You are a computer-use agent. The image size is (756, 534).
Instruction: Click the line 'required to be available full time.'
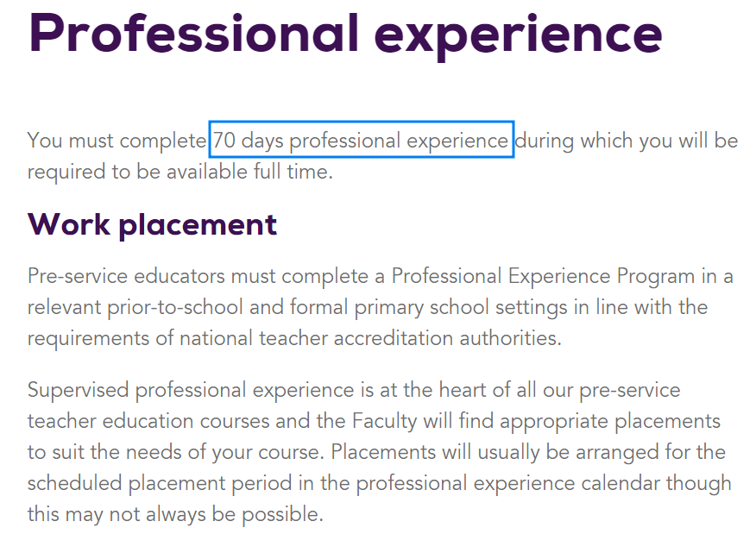point(180,172)
